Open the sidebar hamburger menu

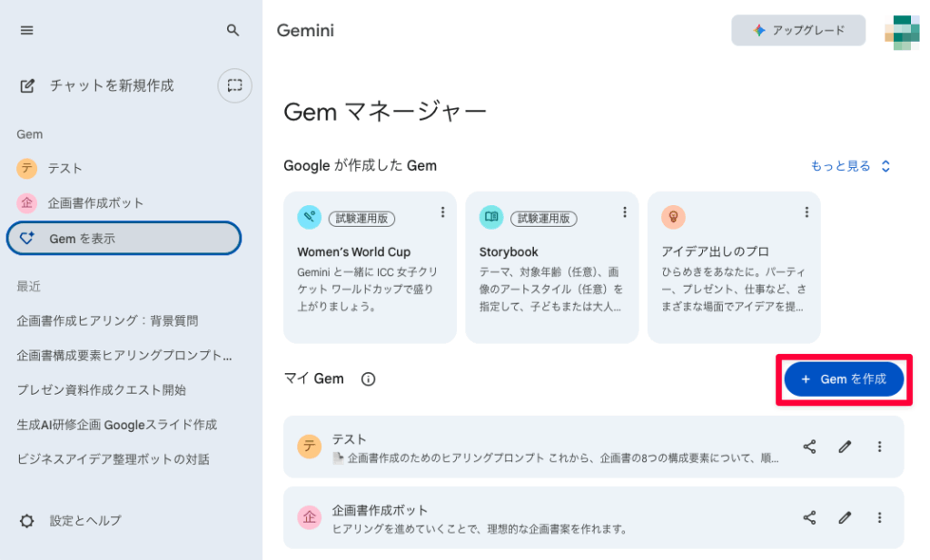(26, 30)
